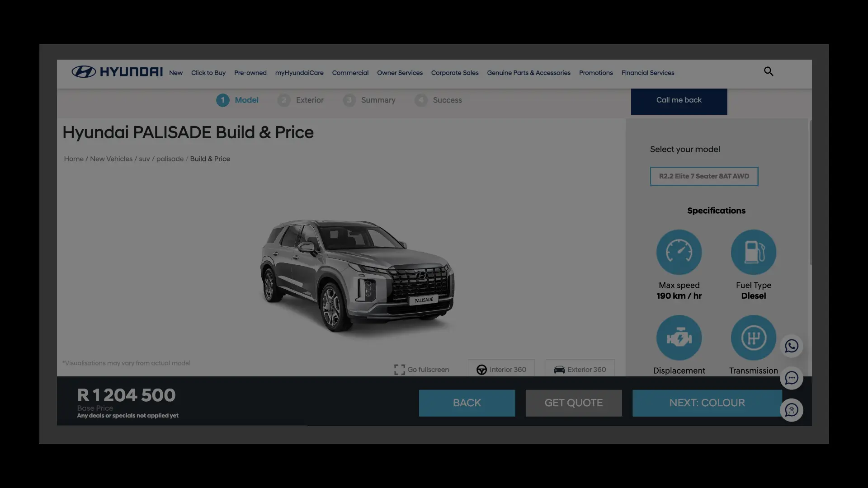Screen dimensions: 868x488
Task: Click Hyundai PALISADE Build & Price heading
Action: 188,132
